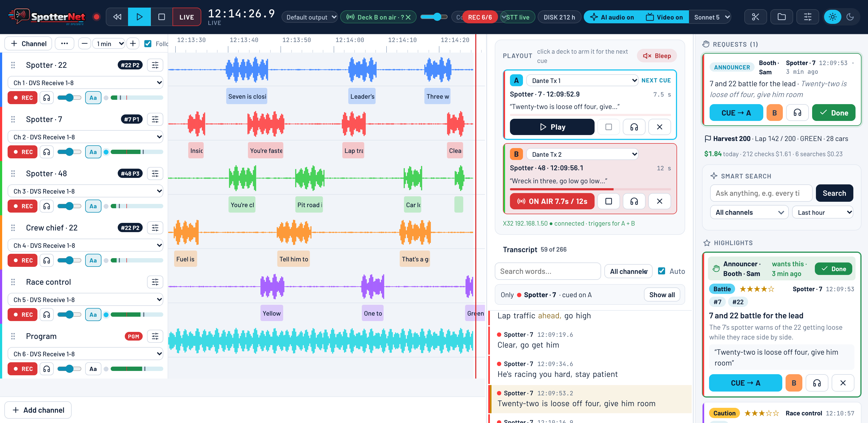Click the rewind transport button
This screenshot has height=423, width=868.
pyautogui.click(x=117, y=17)
